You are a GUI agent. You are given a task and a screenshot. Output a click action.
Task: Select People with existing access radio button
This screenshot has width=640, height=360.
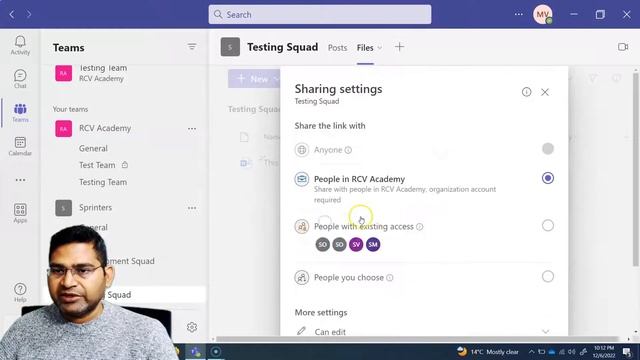click(x=548, y=225)
